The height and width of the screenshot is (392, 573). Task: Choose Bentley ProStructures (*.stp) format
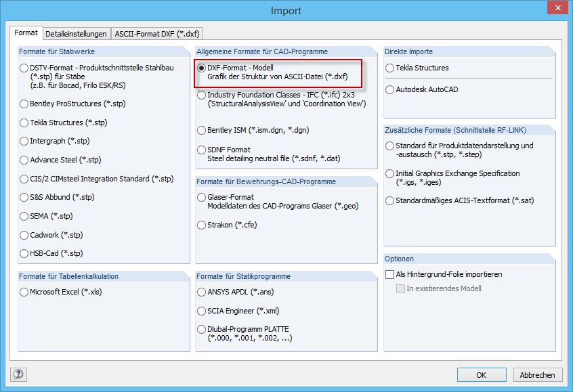(x=25, y=104)
